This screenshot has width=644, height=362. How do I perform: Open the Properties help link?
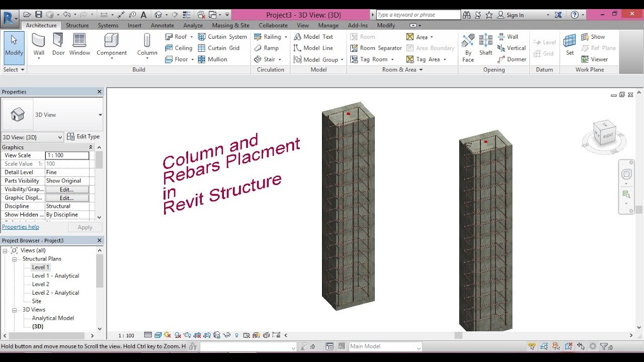(21, 227)
